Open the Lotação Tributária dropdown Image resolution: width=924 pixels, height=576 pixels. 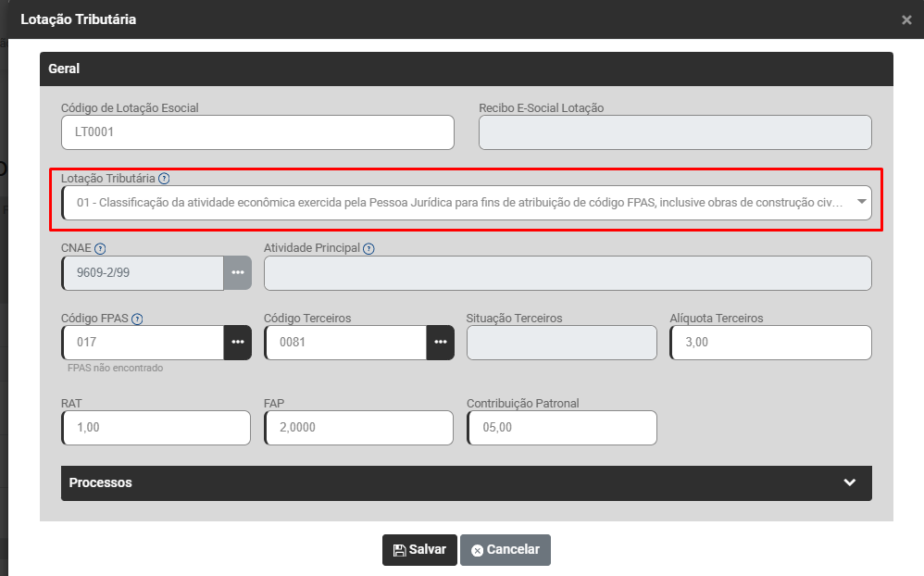(467, 203)
